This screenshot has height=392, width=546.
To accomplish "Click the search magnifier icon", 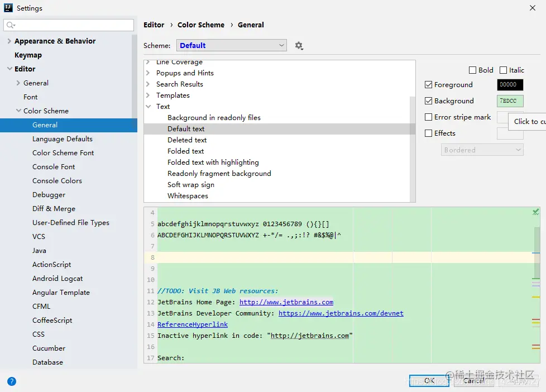I will click(x=11, y=25).
